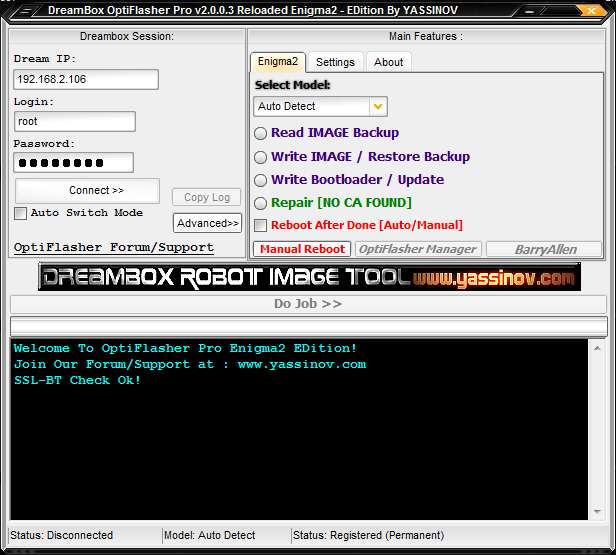Click the Auto Detect combo box text
This screenshot has height=555, width=616.
[x=287, y=106]
